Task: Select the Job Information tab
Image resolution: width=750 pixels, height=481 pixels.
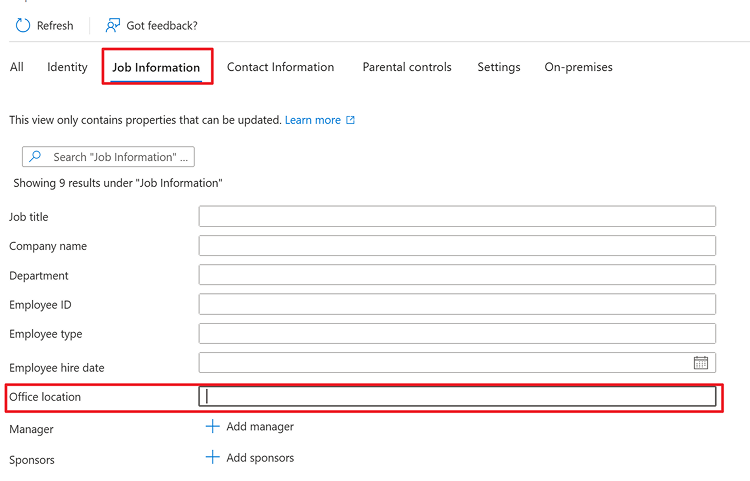Action: (156, 68)
